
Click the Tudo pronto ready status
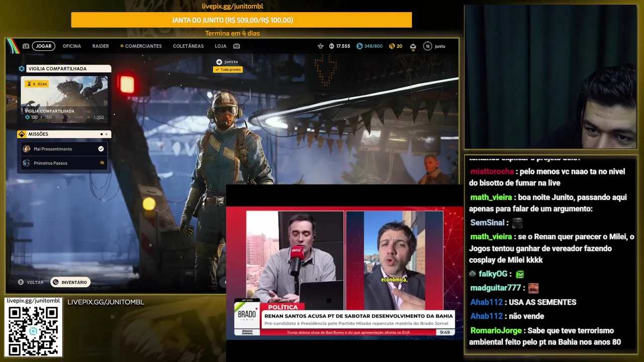coord(228,69)
